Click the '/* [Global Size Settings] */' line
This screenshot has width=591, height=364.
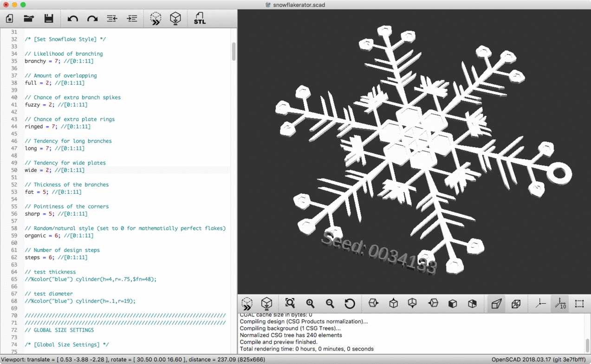(x=66, y=345)
